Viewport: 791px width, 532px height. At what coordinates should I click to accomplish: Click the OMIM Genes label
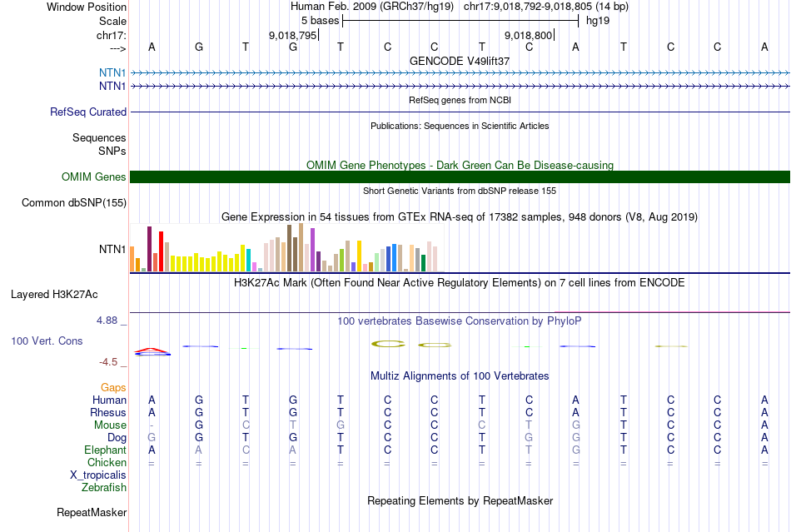coord(94,177)
